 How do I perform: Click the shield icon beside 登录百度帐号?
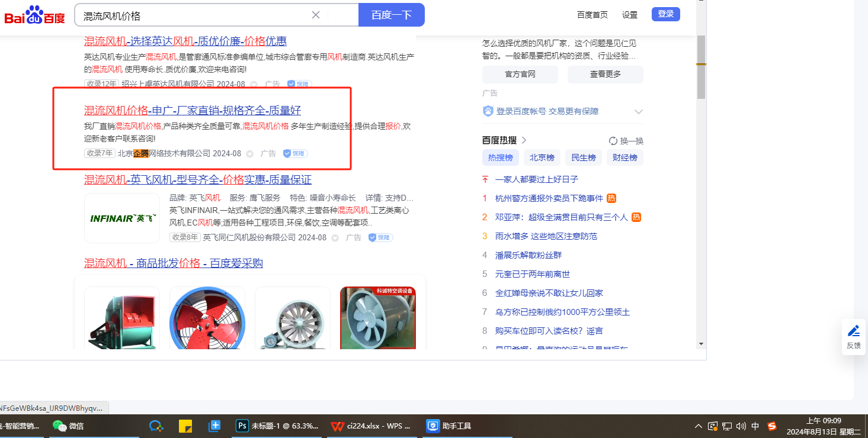click(488, 111)
